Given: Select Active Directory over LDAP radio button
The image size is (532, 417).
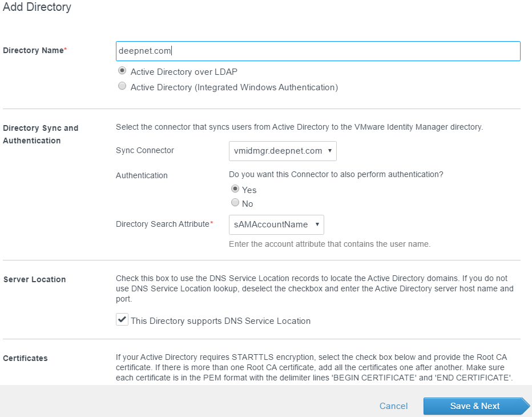Looking at the screenshot, I should coord(122,71).
